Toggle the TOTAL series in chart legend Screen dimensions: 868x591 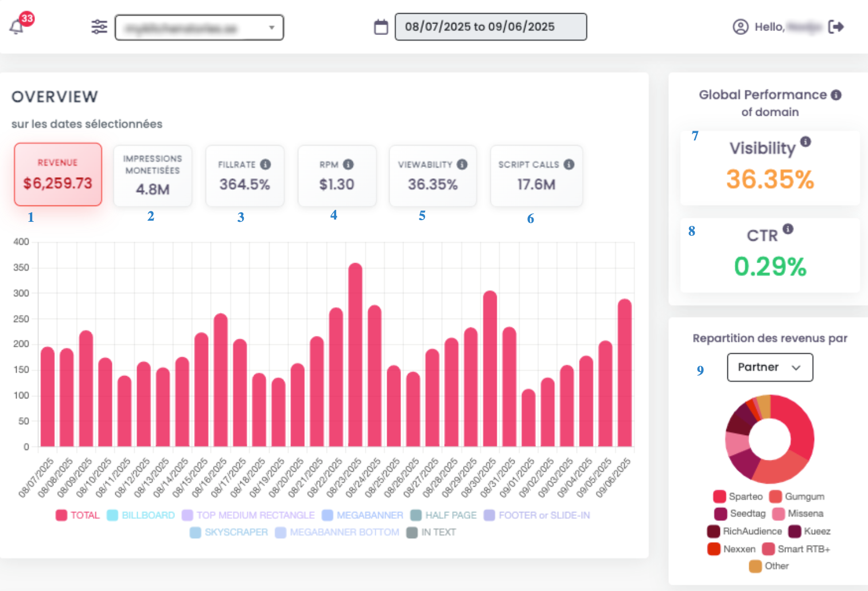click(77, 515)
